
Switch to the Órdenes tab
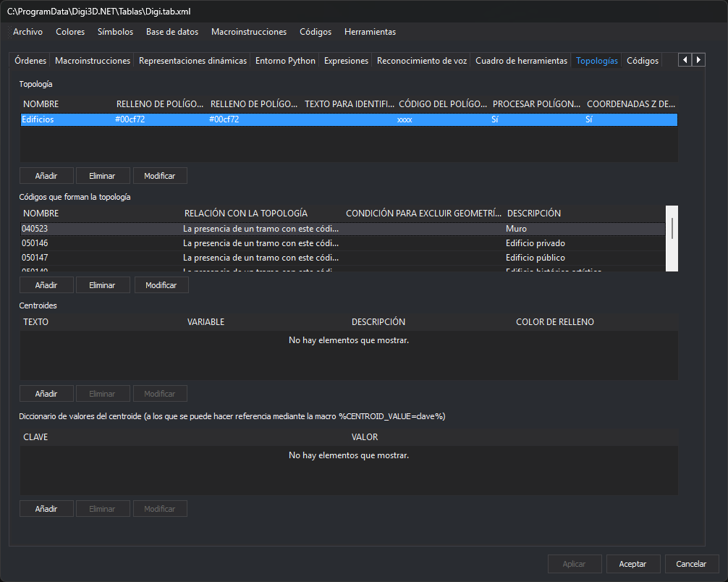pyautogui.click(x=30, y=60)
